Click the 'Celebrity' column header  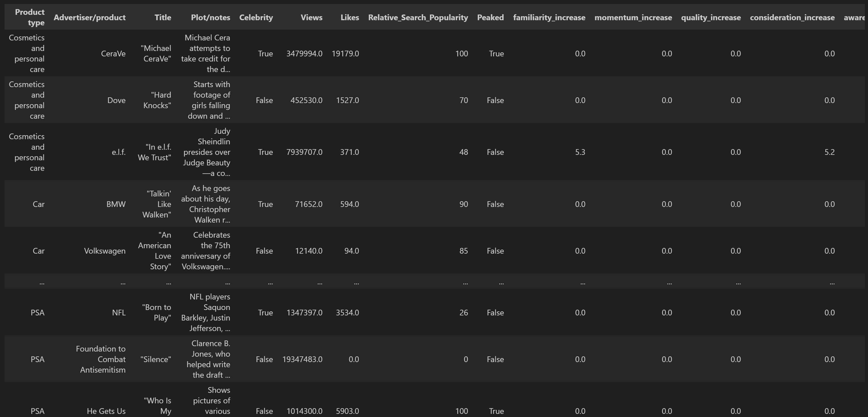point(256,18)
